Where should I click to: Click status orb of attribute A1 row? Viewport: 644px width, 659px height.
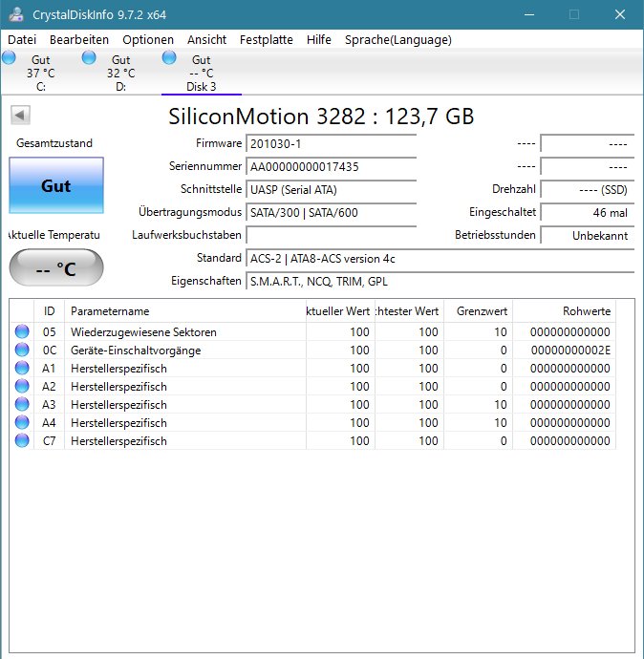point(22,368)
